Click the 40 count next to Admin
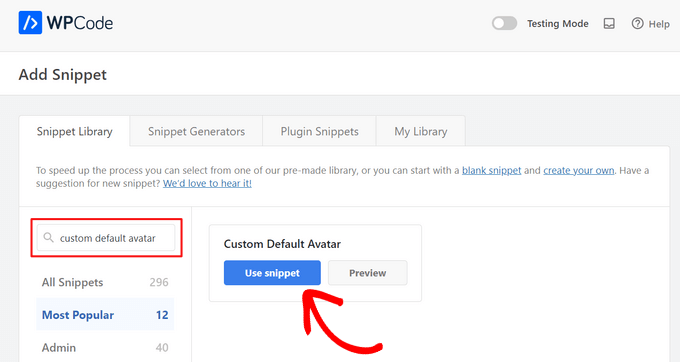Image resolution: width=680 pixels, height=362 pixels. 162,347
